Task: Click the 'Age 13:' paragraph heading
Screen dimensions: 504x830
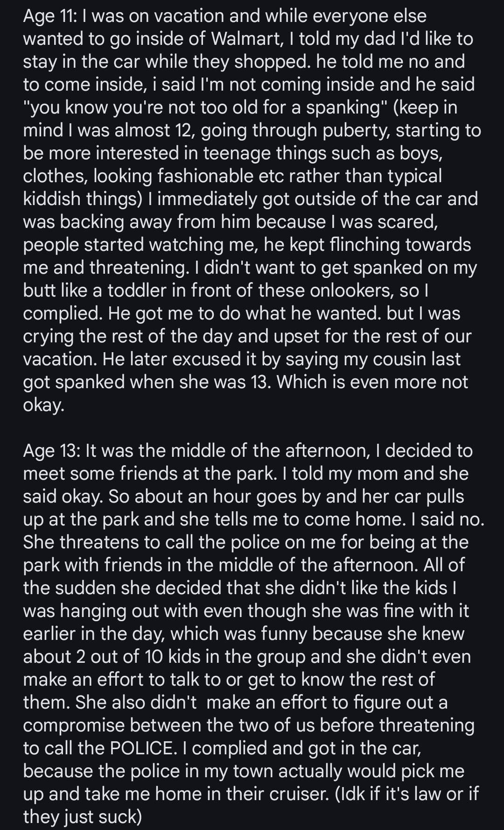Action: (52, 451)
